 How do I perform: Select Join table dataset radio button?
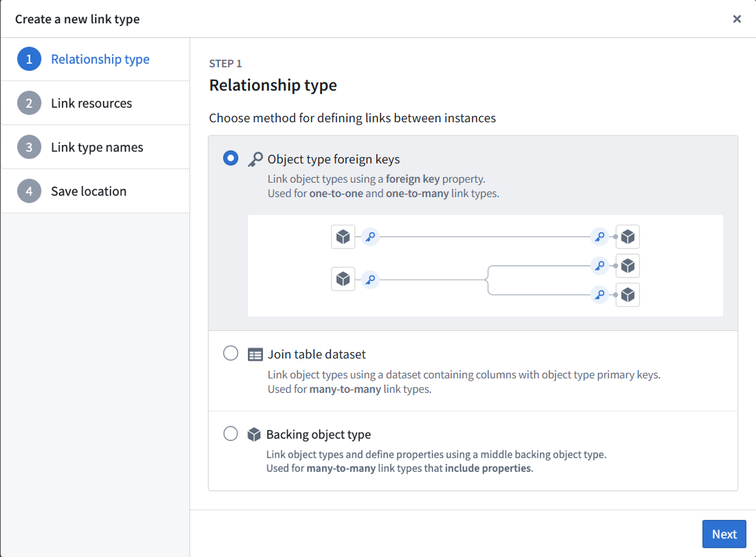tap(231, 354)
